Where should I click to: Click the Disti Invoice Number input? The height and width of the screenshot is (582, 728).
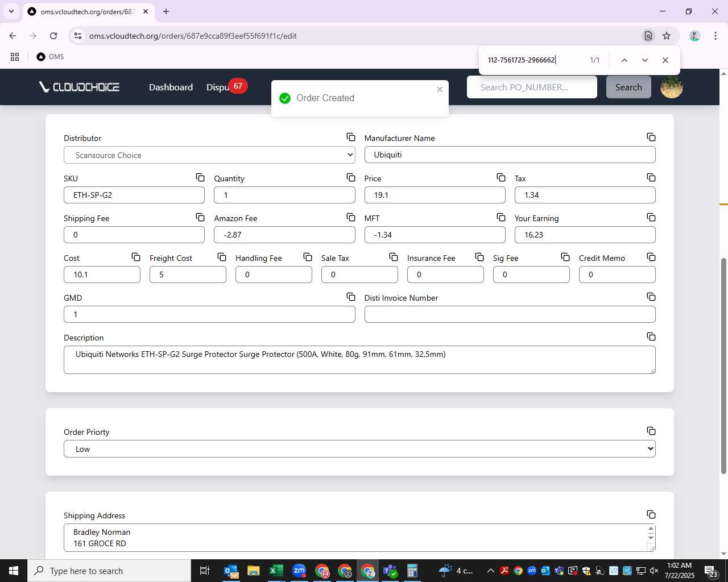pyautogui.click(x=510, y=314)
